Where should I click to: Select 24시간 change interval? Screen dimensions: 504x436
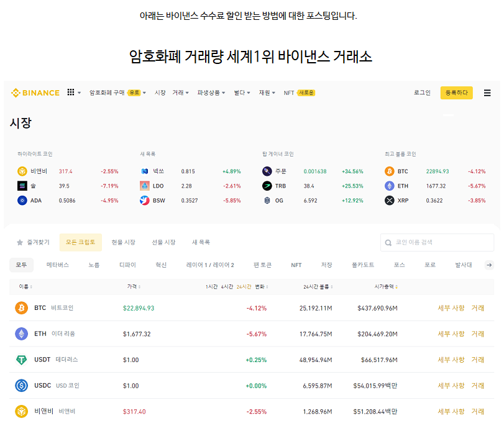click(x=244, y=286)
